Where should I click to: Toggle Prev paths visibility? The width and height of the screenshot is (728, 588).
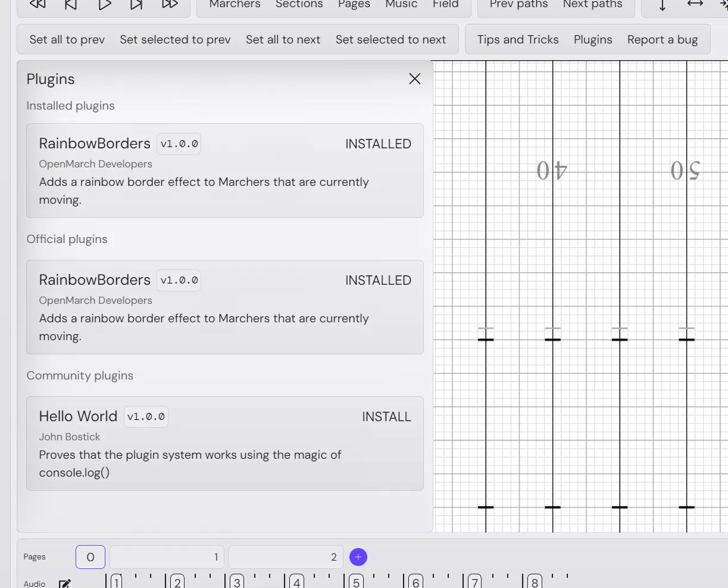518,5
